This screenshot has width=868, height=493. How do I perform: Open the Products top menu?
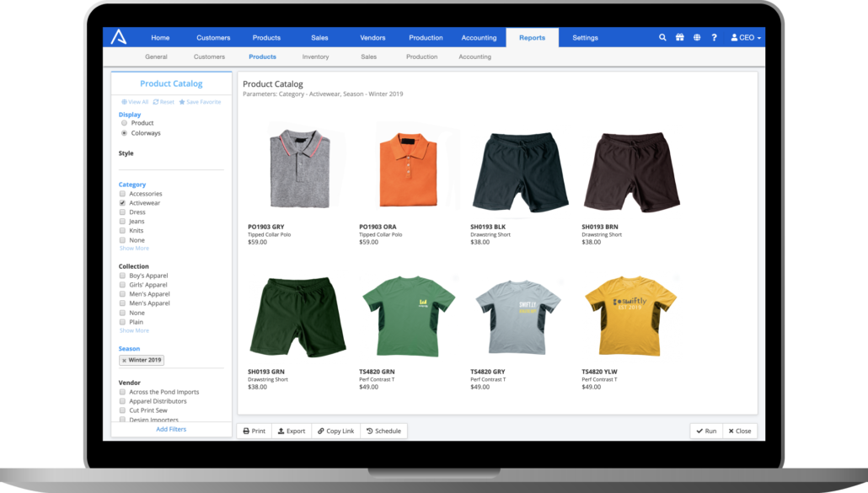[x=266, y=38]
